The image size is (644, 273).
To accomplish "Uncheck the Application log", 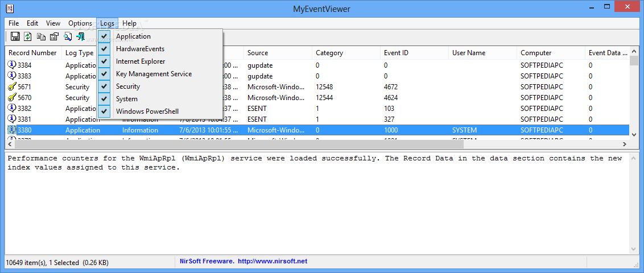I will 160,36.
